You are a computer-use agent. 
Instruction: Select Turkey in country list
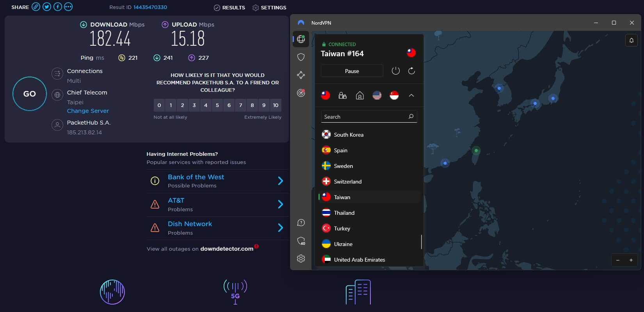[369, 228]
